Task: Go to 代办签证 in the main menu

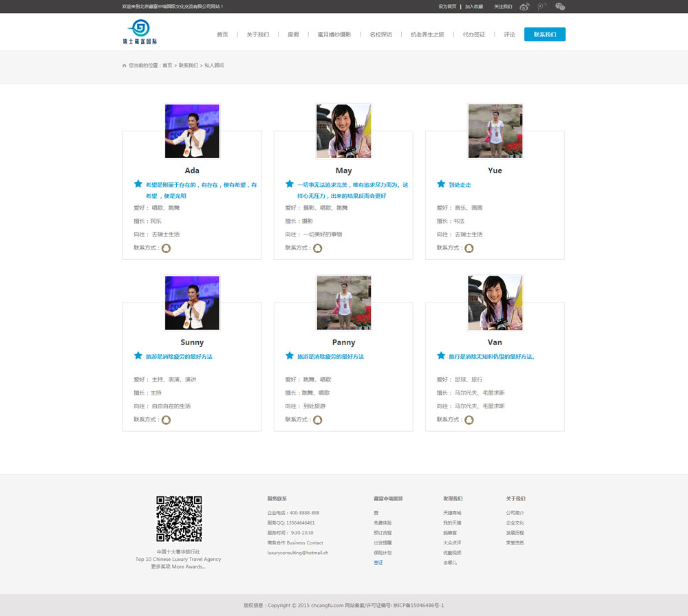Action: click(x=473, y=34)
